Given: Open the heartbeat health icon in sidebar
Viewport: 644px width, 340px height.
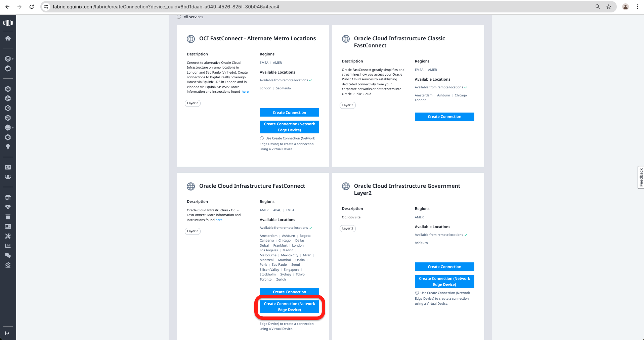Looking at the screenshot, I should coord(8,207).
